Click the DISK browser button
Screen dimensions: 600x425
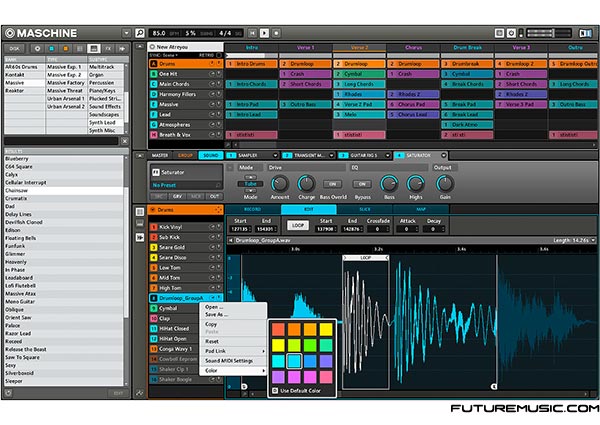[x=15, y=49]
